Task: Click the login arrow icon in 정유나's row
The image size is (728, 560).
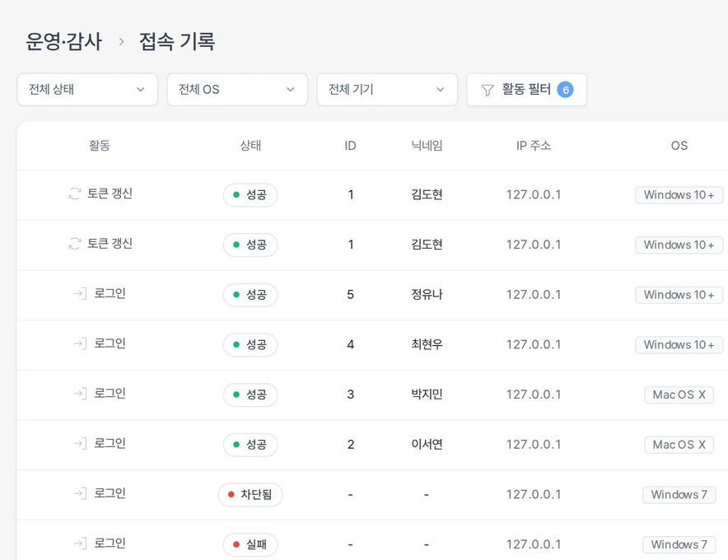Action: tap(81, 294)
